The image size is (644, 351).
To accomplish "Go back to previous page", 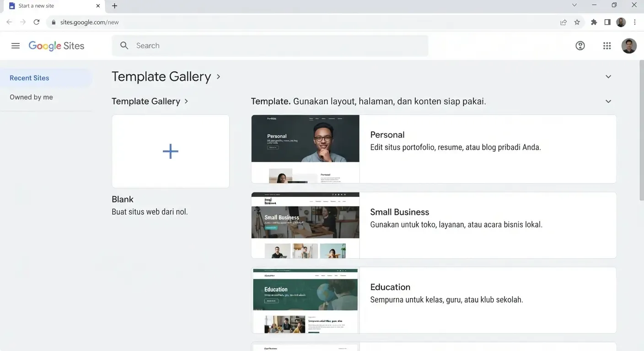I will point(9,22).
